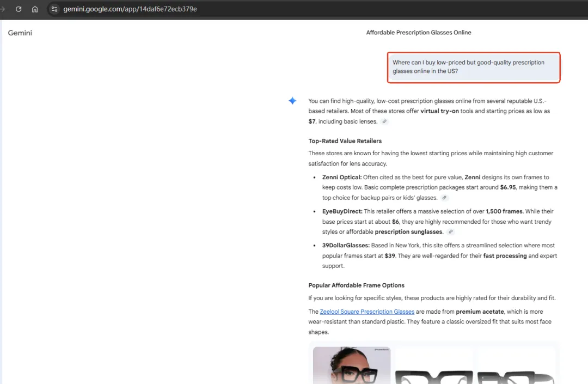Click the address bar URL gemini.google.com
This screenshot has width=588, height=384.
[x=130, y=9]
